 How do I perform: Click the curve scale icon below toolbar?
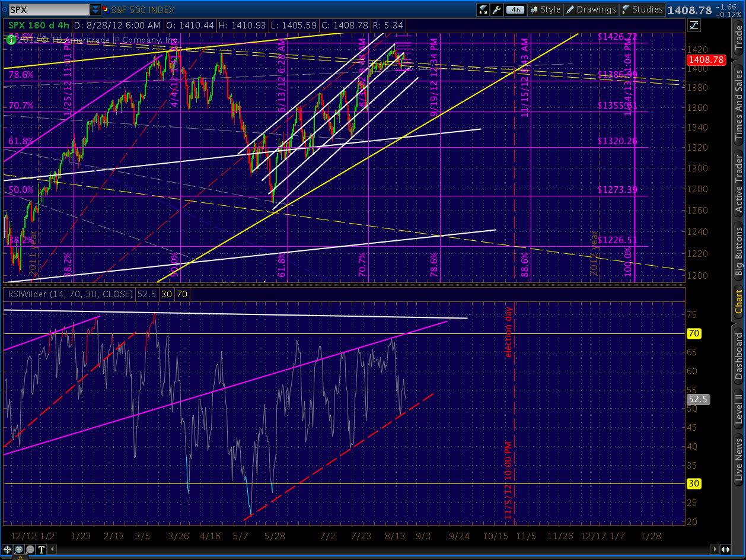693,26
